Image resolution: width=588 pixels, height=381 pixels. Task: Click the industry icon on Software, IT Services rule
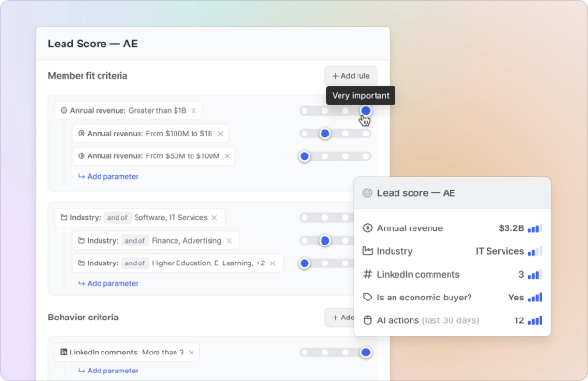(x=64, y=218)
